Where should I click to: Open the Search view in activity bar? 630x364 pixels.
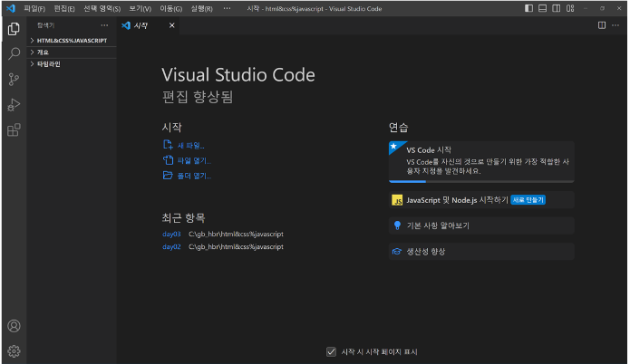(14, 53)
